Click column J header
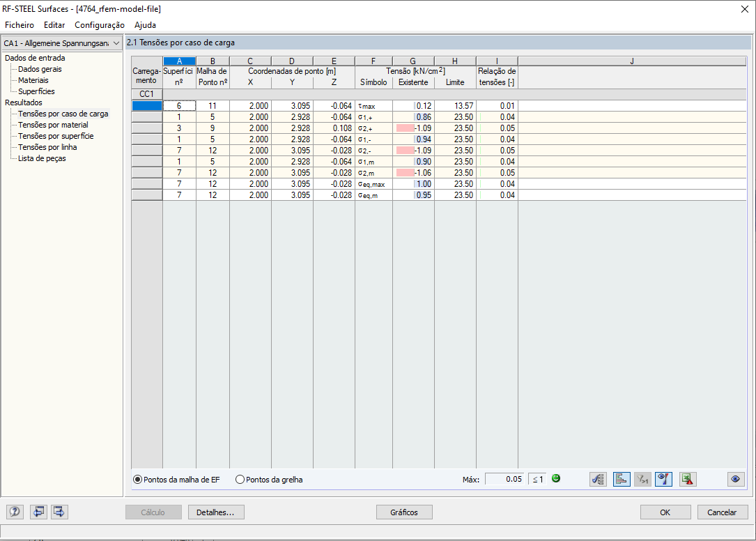 point(631,61)
